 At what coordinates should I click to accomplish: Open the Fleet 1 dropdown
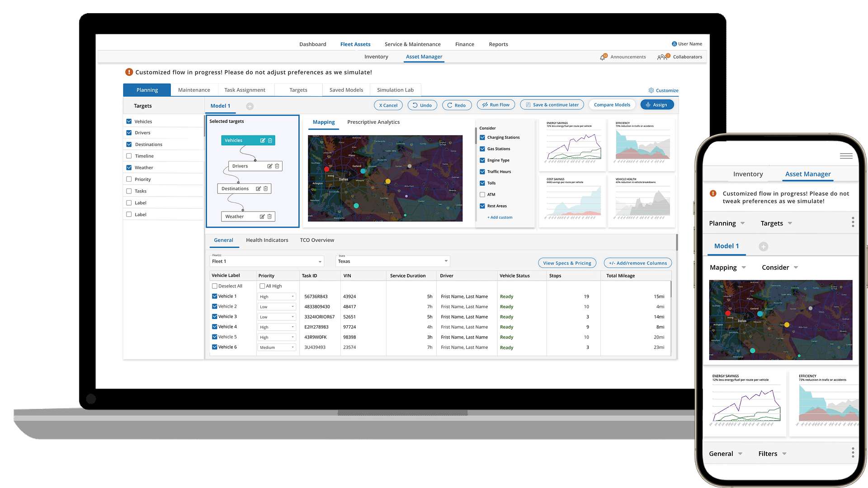267,262
